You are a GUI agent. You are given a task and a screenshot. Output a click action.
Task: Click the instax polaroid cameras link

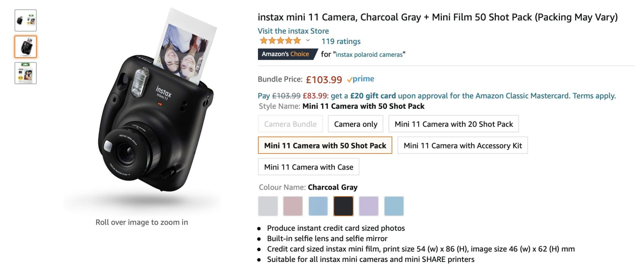tap(369, 54)
